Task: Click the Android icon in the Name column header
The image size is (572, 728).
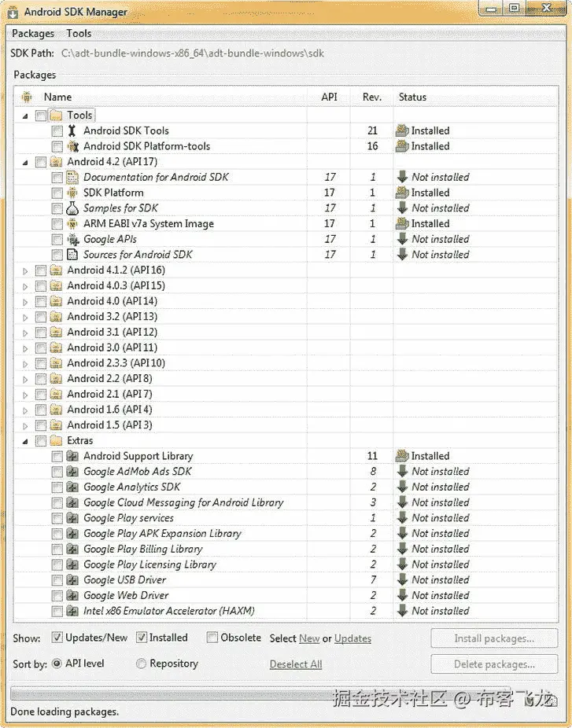Action: 27,97
